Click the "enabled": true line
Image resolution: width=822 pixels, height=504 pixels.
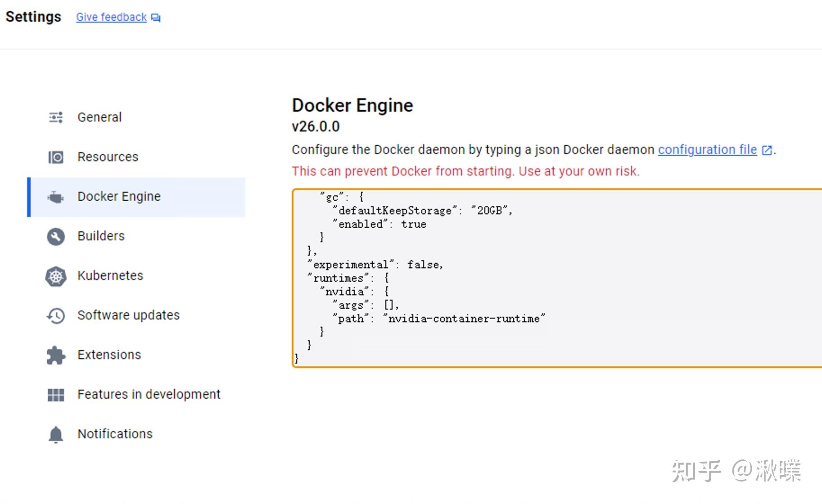pos(379,224)
